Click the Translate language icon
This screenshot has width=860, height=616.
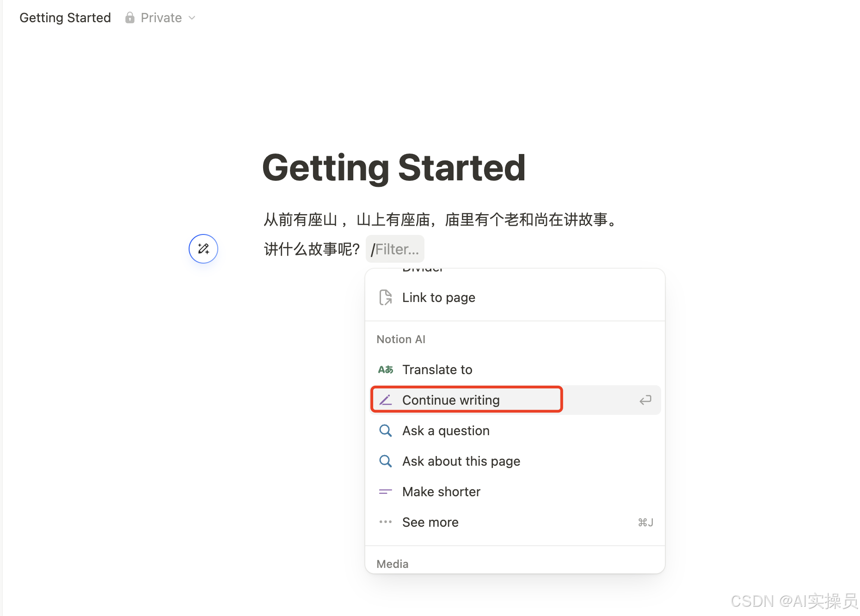386,370
